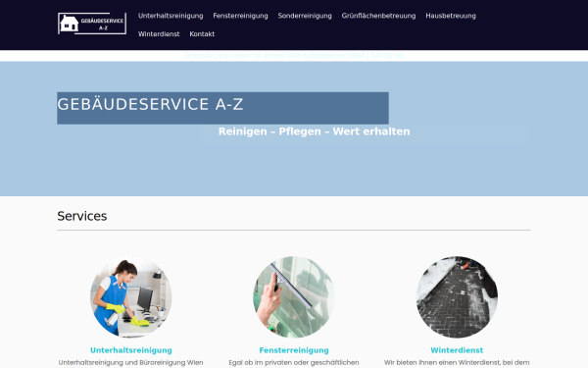The image size is (588, 368).
Task: Open the Fensterreinigung menu item
Action: [x=240, y=16]
